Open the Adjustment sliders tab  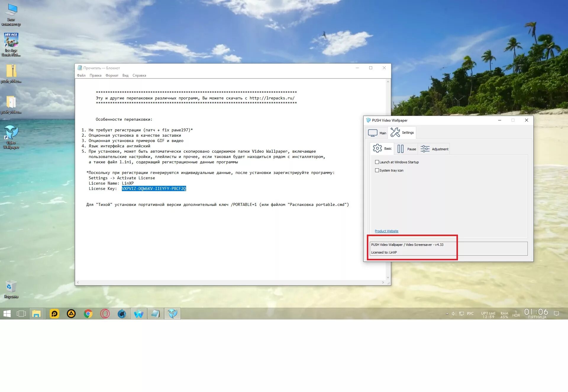tap(434, 149)
